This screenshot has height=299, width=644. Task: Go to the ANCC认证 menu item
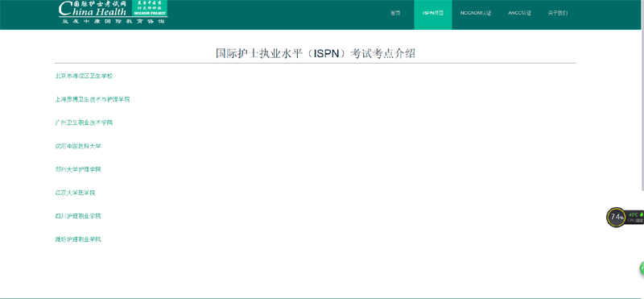click(x=519, y=13)
